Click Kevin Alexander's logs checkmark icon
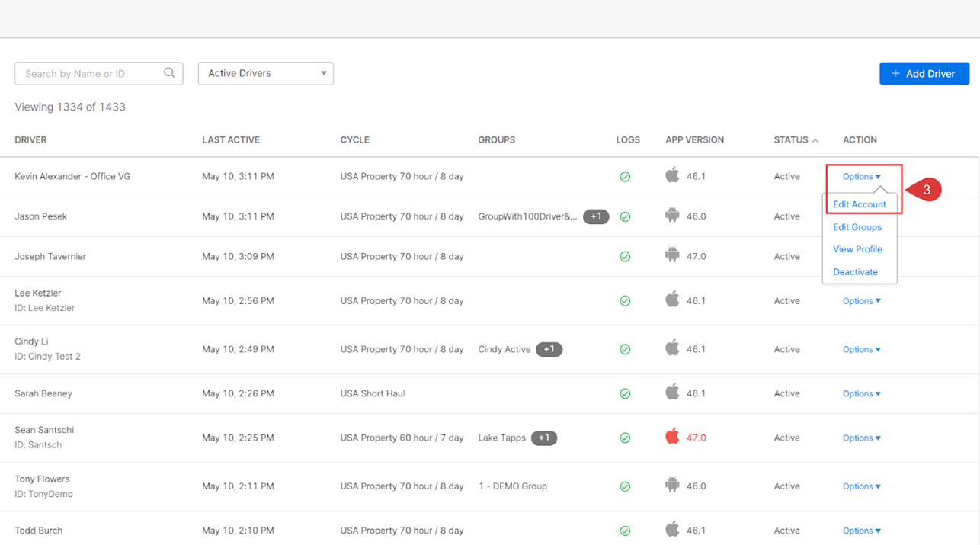The image size is (980, 545). tap(625, 177)
